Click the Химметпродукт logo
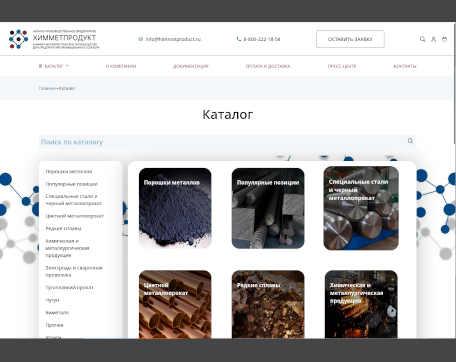 click(54, 39)
